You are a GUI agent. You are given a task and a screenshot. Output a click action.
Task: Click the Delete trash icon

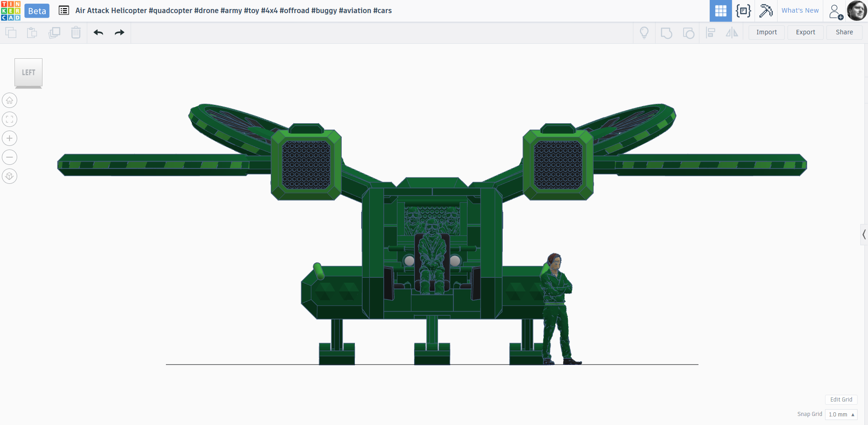pyautogui.click(x=76, y=33)
